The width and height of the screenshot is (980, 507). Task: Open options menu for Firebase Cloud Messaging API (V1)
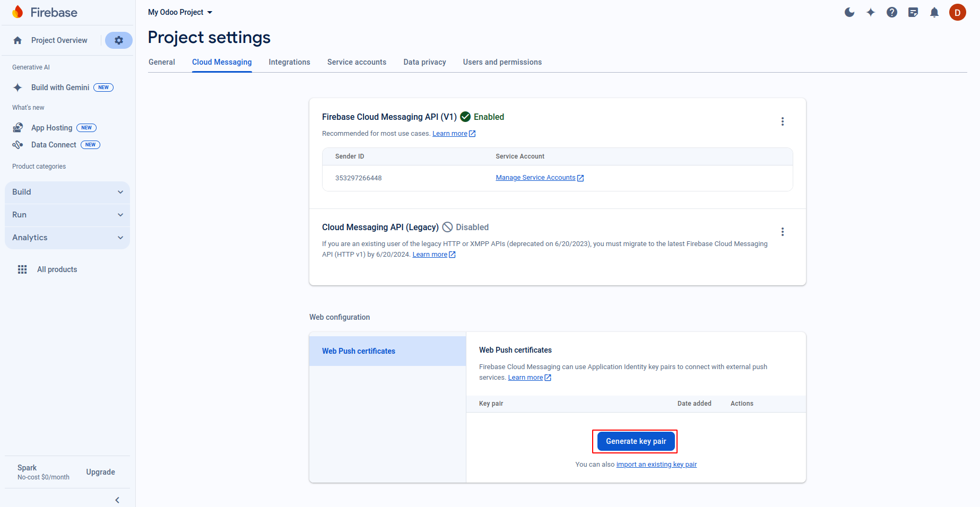pyautogui.click(x=782, y=121)
